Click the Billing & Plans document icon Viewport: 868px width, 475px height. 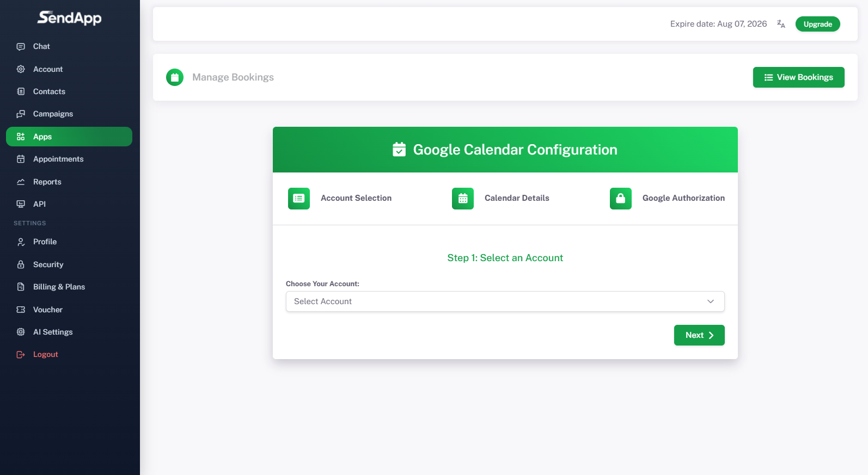tap(21, 287)
